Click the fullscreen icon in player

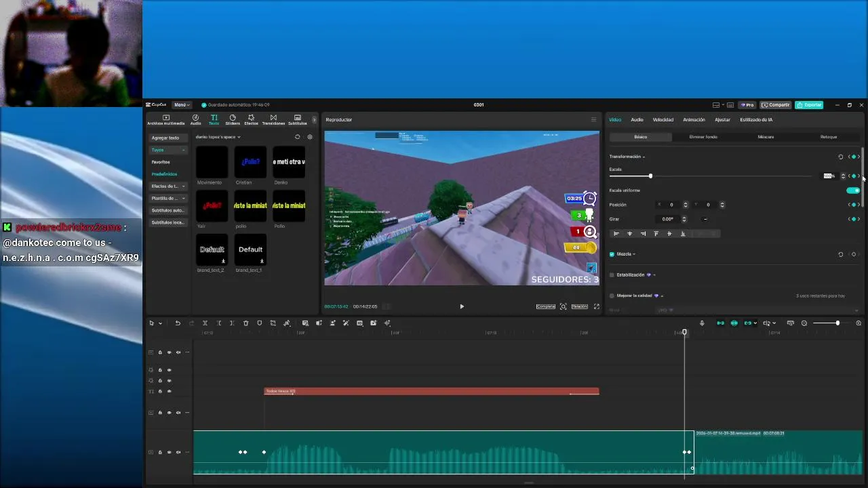[597, 306]
